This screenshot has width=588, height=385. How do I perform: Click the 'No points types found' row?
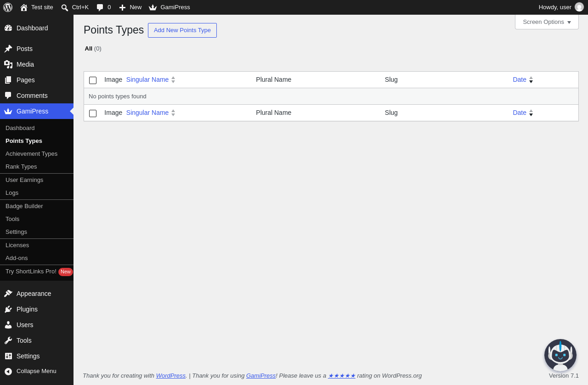(x=331, y=96)
